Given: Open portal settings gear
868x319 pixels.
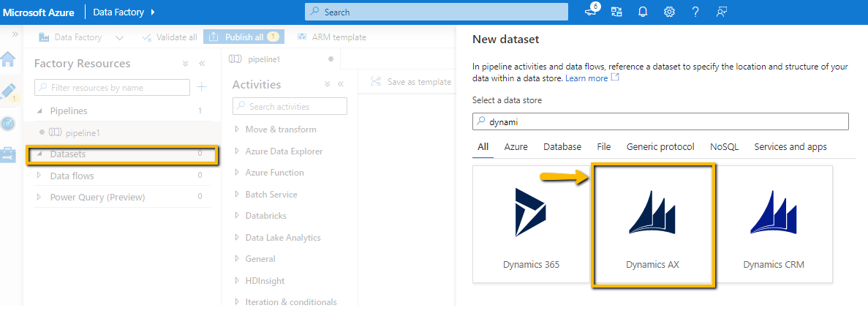Looking at the screenshot, I should coord(668,12).
